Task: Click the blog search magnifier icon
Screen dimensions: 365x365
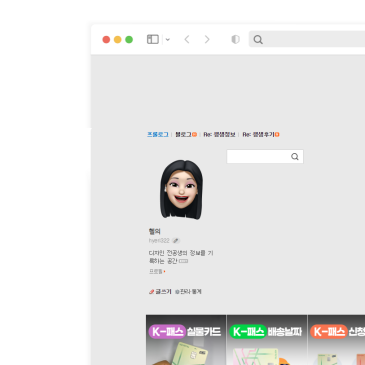Action: [x=295, y=157]
